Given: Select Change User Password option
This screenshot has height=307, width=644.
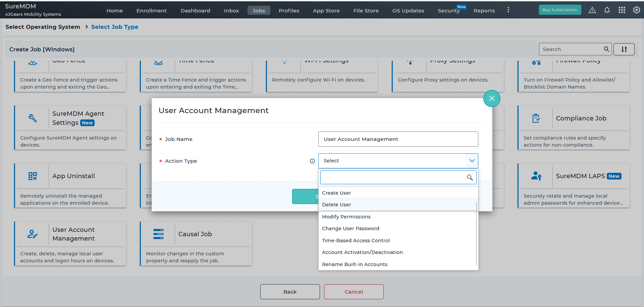Looking at the screenshot, I should click(398, 228).
